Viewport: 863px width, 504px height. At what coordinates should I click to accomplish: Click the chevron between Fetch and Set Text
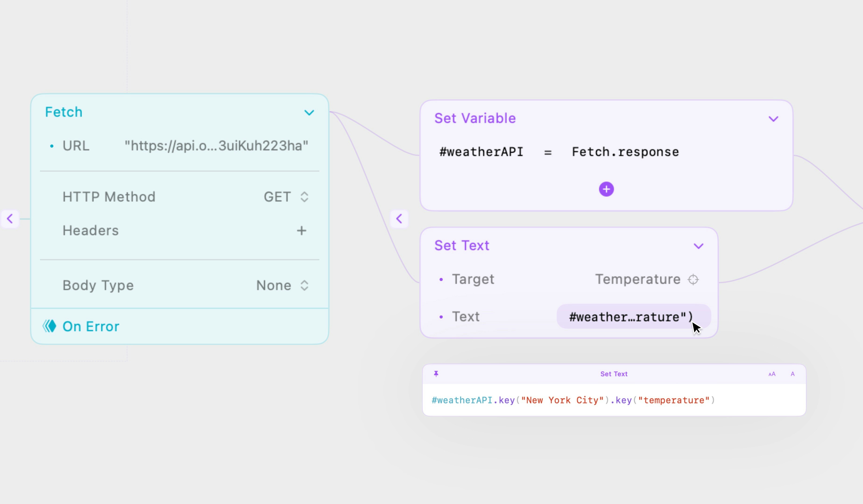tap(399, 219)
